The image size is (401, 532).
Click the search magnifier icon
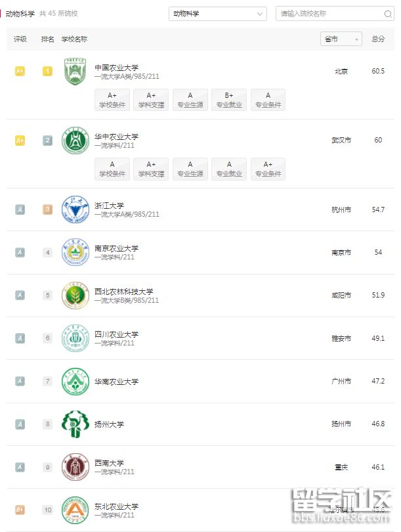389,14
